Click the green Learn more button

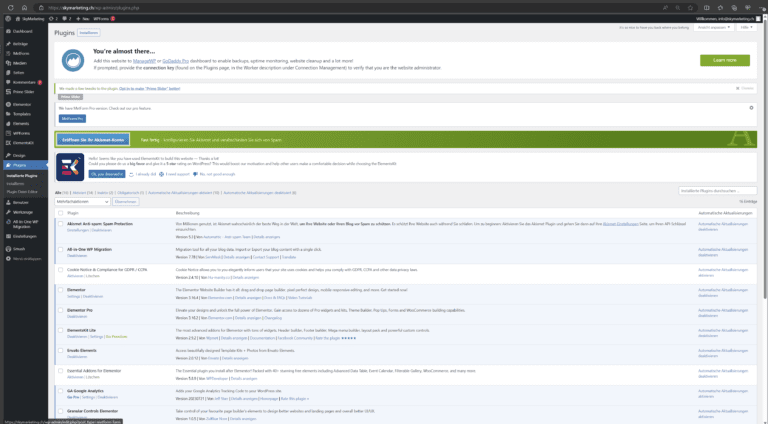(725, 60)
